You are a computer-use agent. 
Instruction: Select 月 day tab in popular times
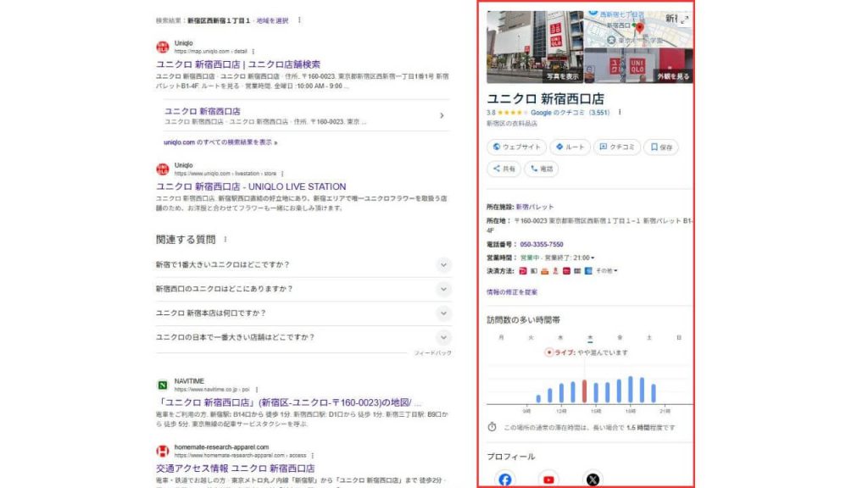click(x=502, y=337)
